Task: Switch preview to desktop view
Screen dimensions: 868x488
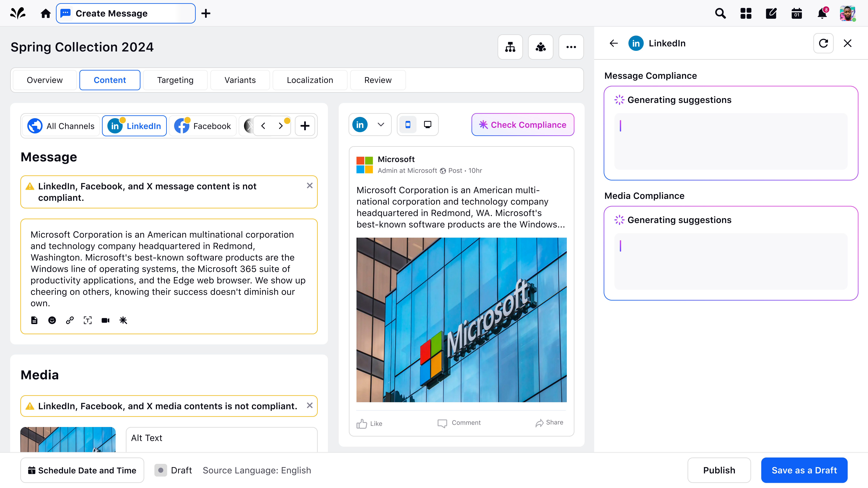Action: pyautogui.click(x=428, y=125)
